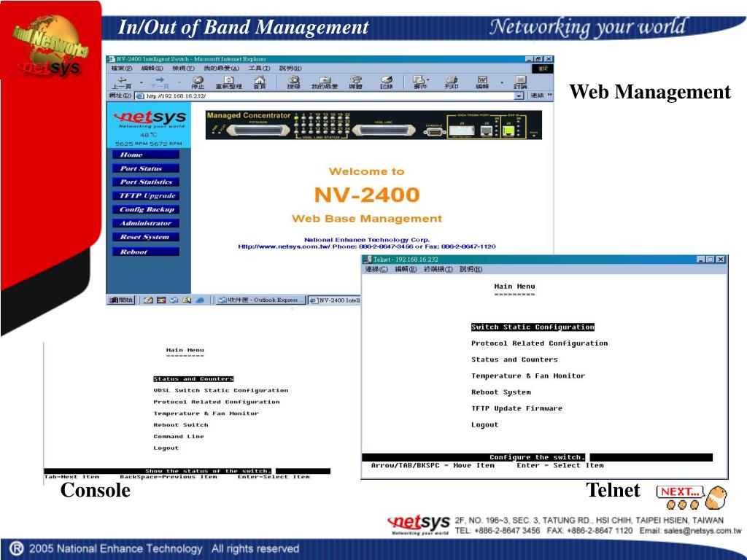Select Reboot Switch in Console menu
The image size is (747, 560).
coord(181,425)
